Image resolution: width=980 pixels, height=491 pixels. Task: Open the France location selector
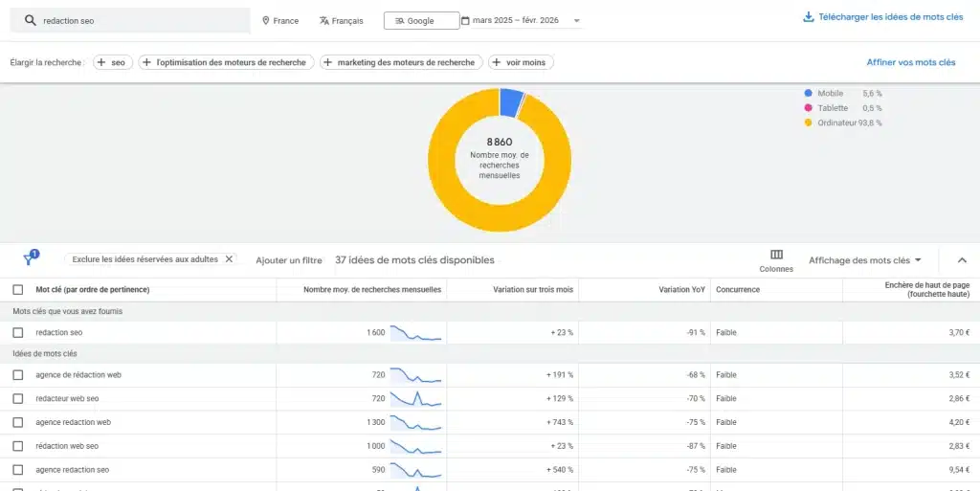pos(280,21)
